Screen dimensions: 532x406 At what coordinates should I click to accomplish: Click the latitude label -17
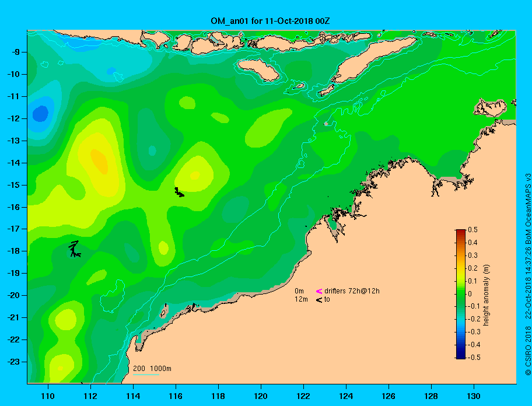[x=13, y=229]
